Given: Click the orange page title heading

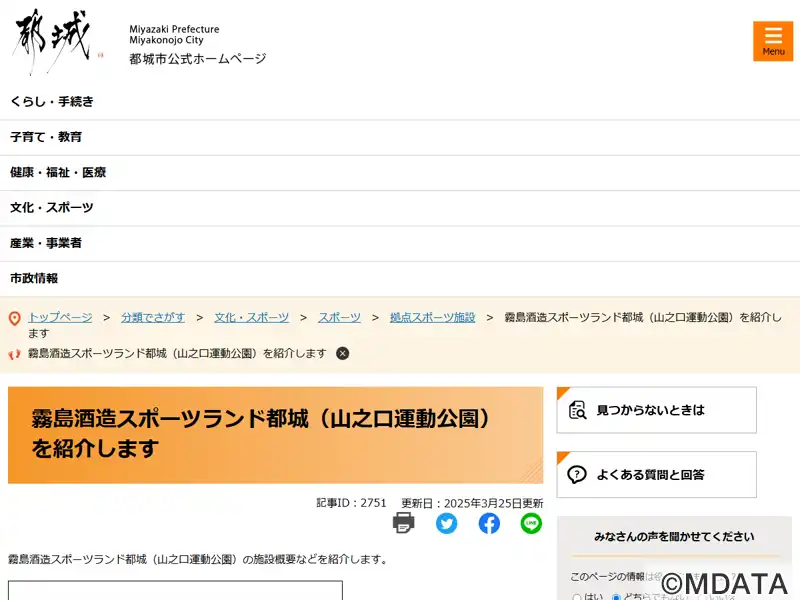Looking at the screenshot, I should point(276,435).
